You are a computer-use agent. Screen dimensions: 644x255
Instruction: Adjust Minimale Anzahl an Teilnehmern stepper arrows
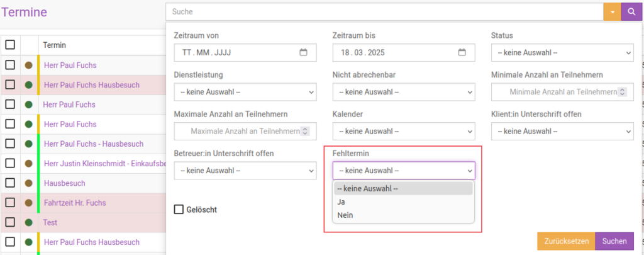click(x=623, y=92)
